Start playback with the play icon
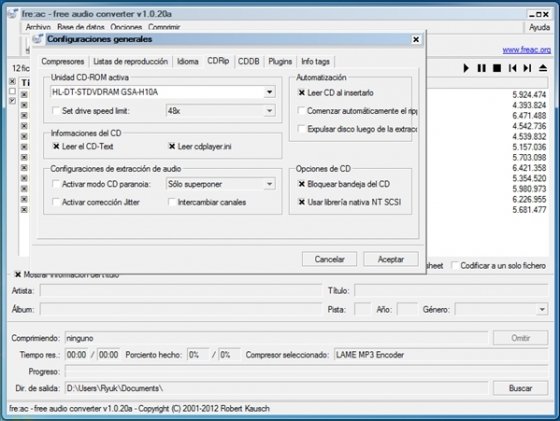Screen dimensions: 560x421 pyautogui.click(x=466, y=68)
